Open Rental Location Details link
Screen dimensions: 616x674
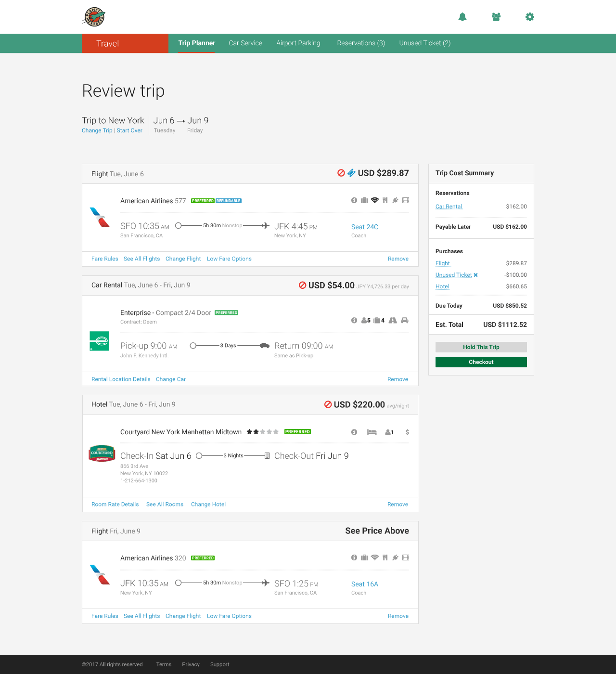[x=121, y=379]
